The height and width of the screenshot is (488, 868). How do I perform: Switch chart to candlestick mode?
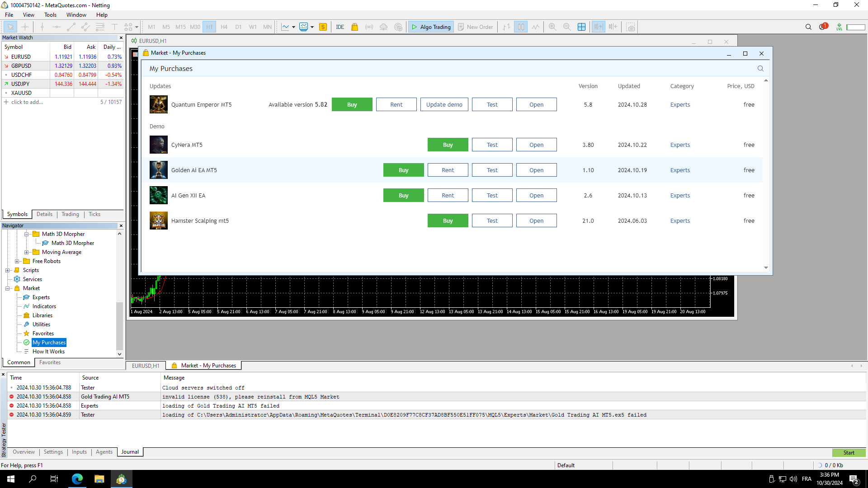click(521, 27)
